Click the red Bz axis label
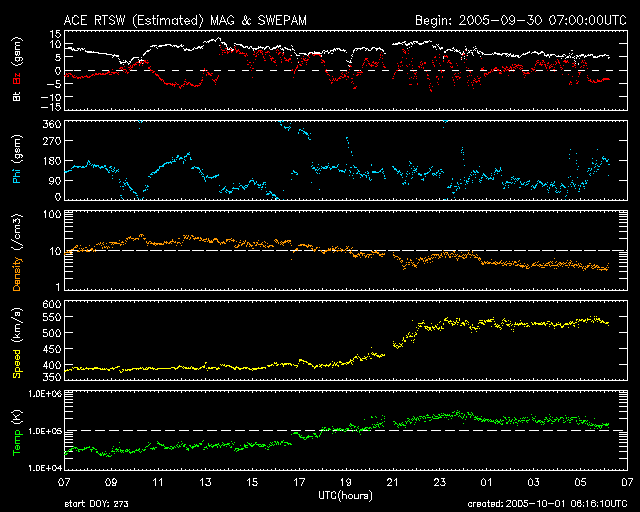Viewport: 640px width, 512px height. pyautogui.click(x=17, y=78)
